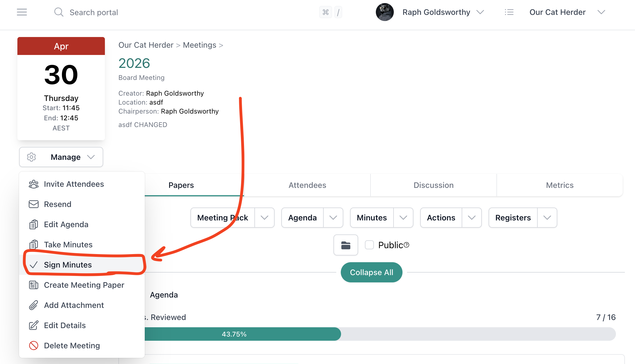Toggle the Public checkbox
This screenshot has width=635, height=364.
(x=369, y=245)
